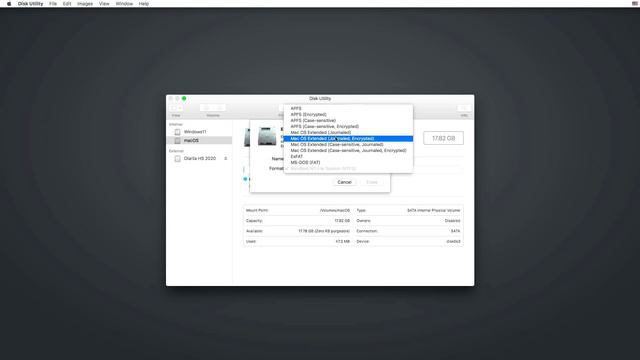
Task: Choose Mac OS Extended (Journaled) format option
Action: coord(348,133)
